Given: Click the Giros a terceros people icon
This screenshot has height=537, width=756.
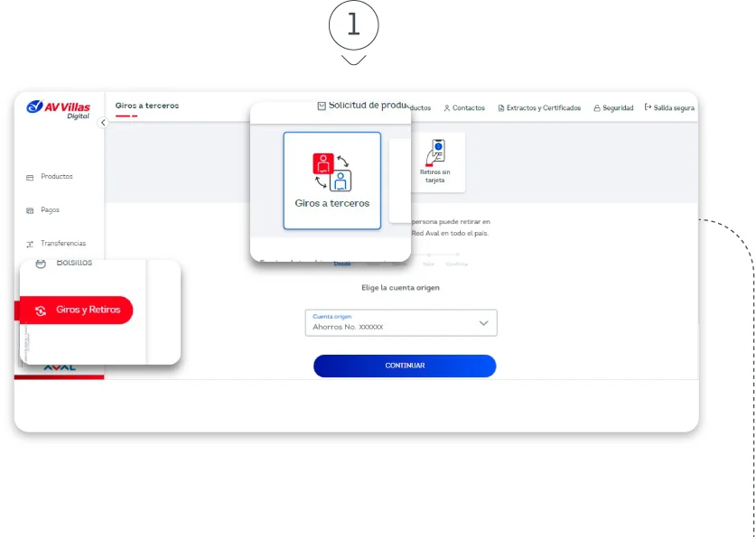Looking at the screenshot, I should click(331, 171).
